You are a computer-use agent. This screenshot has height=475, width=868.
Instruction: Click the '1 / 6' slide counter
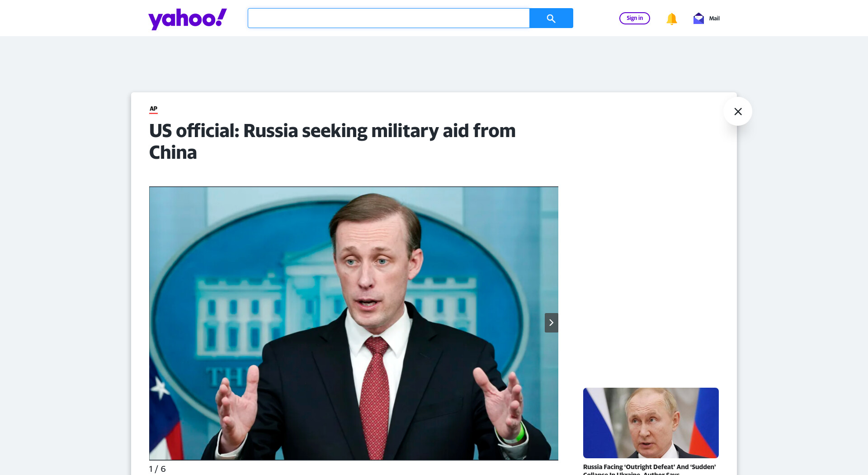tap(157, 469)
